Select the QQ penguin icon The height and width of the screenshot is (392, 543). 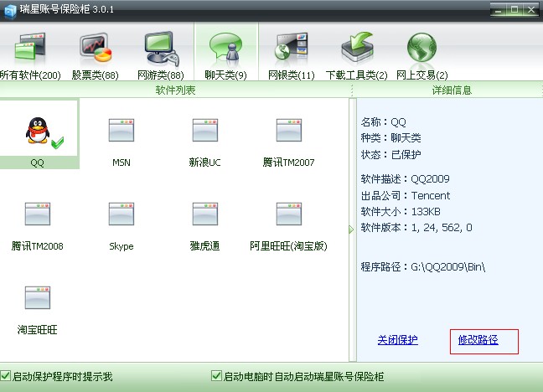[x=38, y=131]
